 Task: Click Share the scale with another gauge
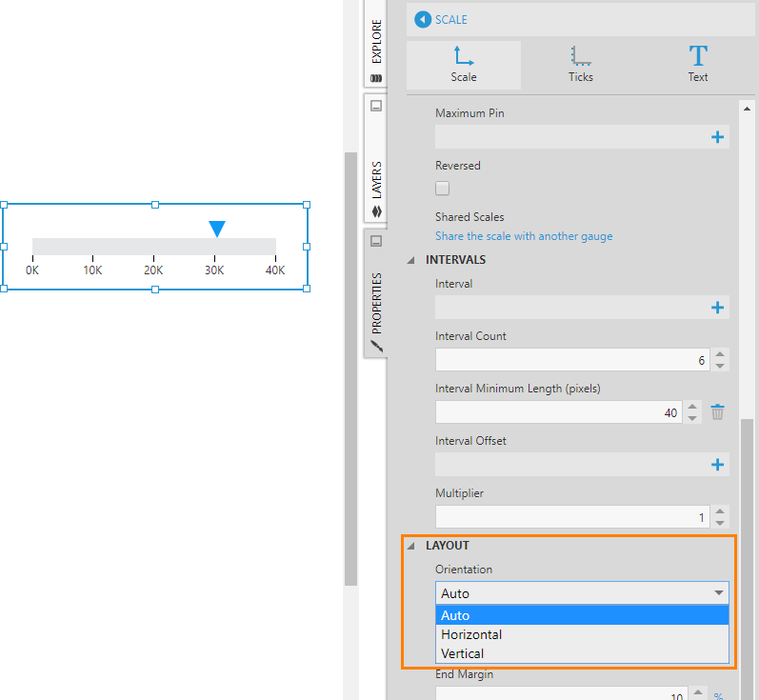[x=524, y=236]
